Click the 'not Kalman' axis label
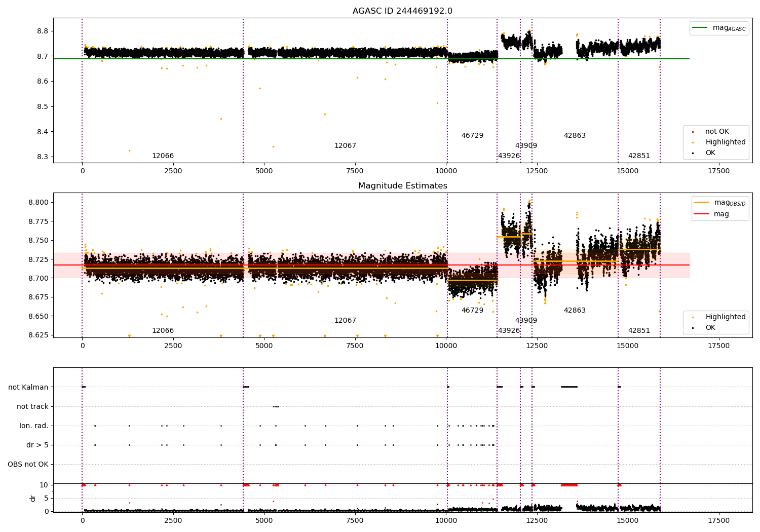 (28, 388)
